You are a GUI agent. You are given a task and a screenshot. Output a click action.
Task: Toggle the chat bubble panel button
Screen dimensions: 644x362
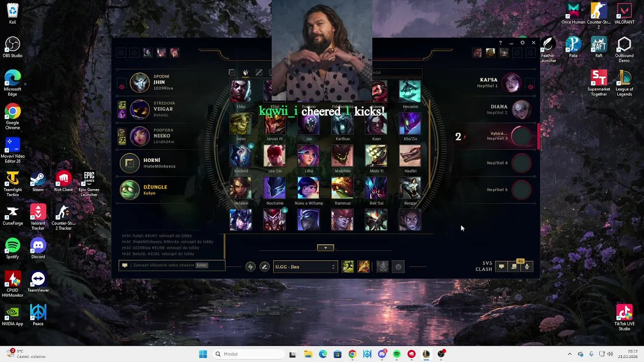(x=501, y=266)
